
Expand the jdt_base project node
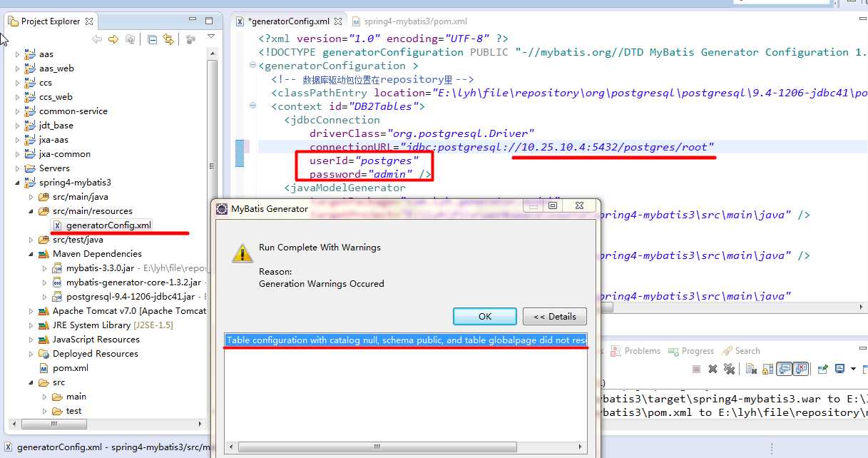(x=19, y=126)
